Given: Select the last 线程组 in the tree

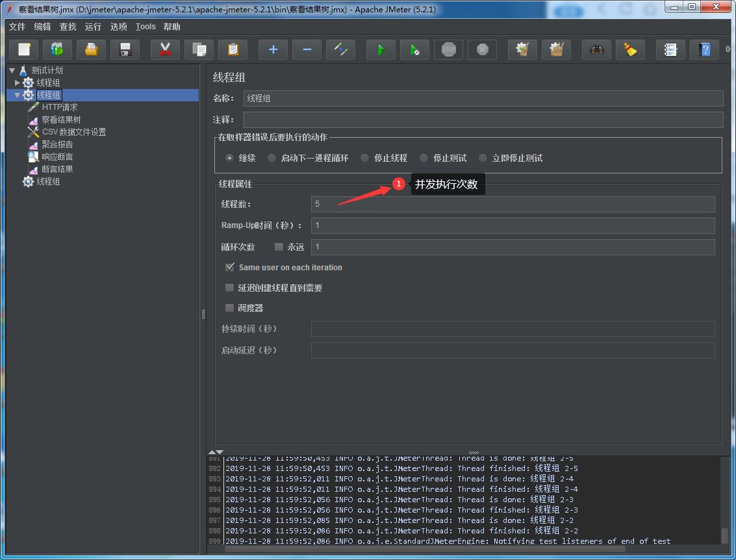Looking at the screenshot, I should [48, 181].
